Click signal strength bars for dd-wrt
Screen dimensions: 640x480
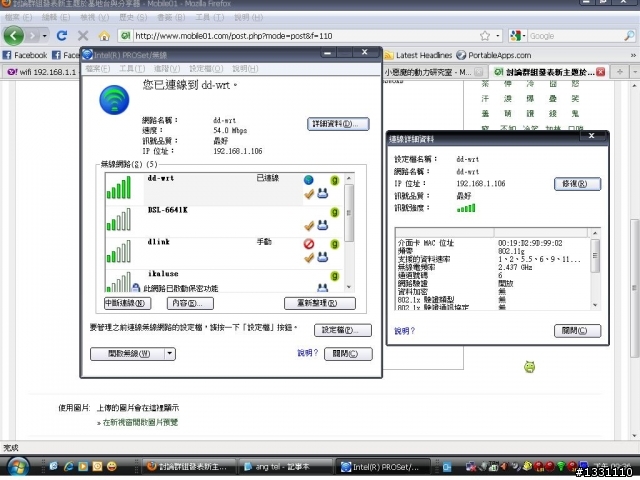119,188
